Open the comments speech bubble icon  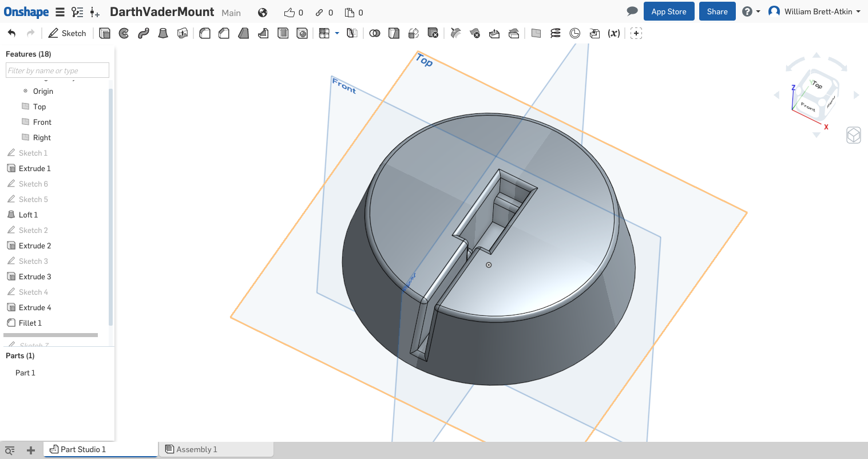632,11
